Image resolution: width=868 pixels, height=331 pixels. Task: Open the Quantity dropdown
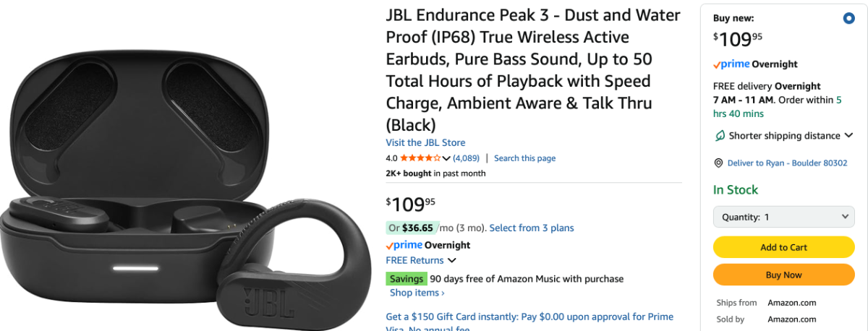(x=784, y=217)
